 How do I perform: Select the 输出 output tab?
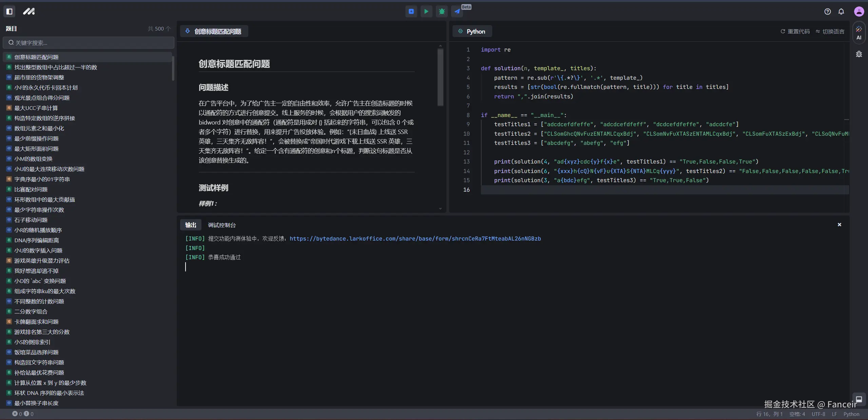[191, 225]
